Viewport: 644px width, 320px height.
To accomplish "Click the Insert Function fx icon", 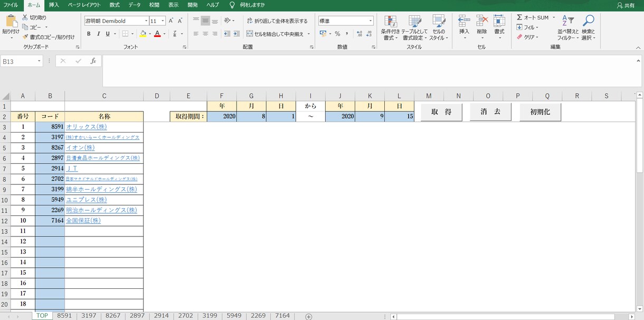I will 93,61.
